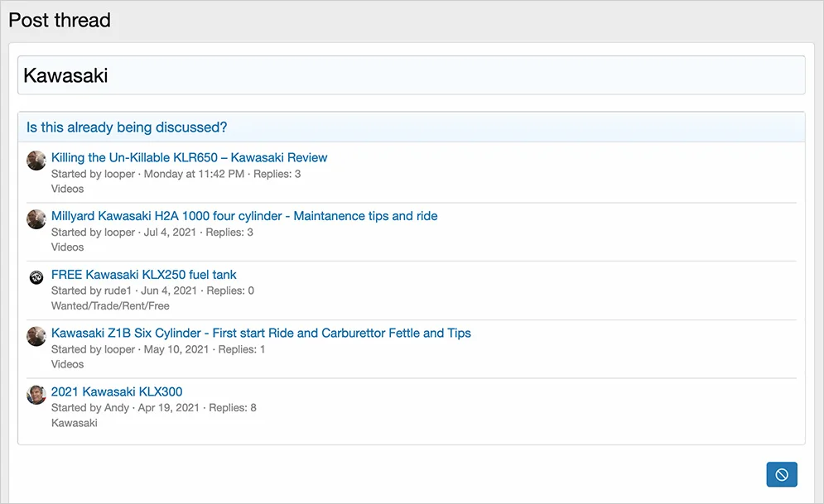Open the FREE Kawasaki KLX250 fuel tank thread
Screen dimensions: 824x504
(144, 275)
